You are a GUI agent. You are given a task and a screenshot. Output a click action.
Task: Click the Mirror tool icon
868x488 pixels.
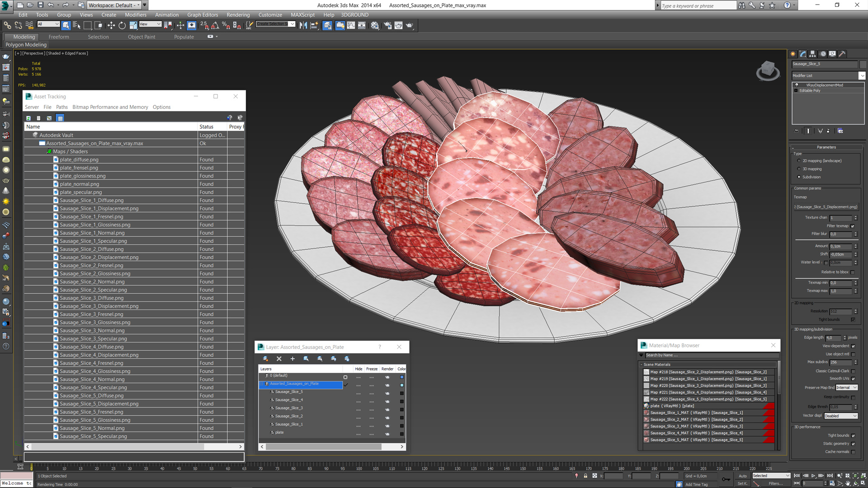pos(303,26)
